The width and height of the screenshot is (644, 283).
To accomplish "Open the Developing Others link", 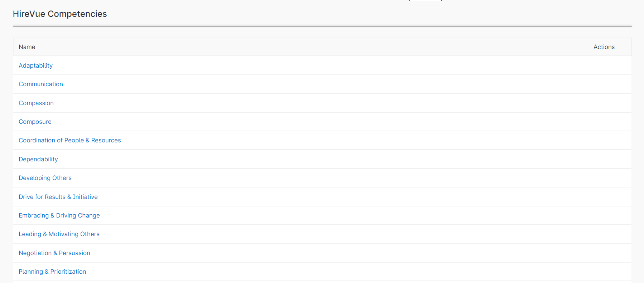I will pyautogui.click(x=45, y=178).
